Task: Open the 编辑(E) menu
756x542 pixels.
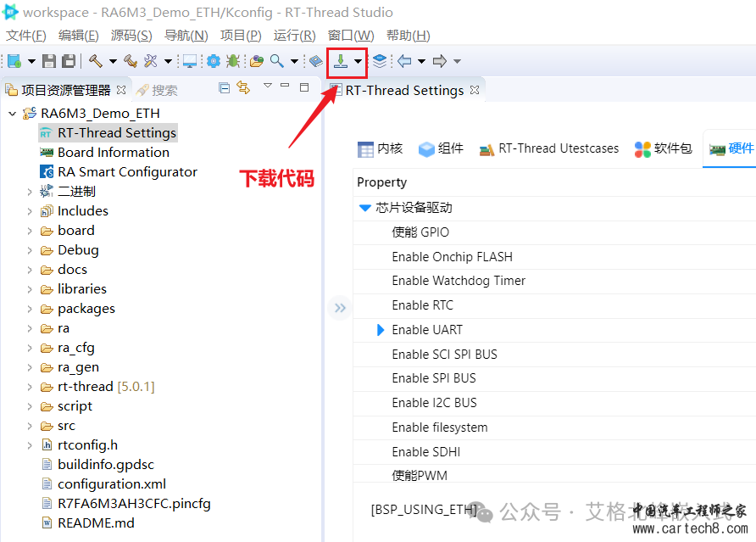Action: pyautogui.click(x=78, y=36)
